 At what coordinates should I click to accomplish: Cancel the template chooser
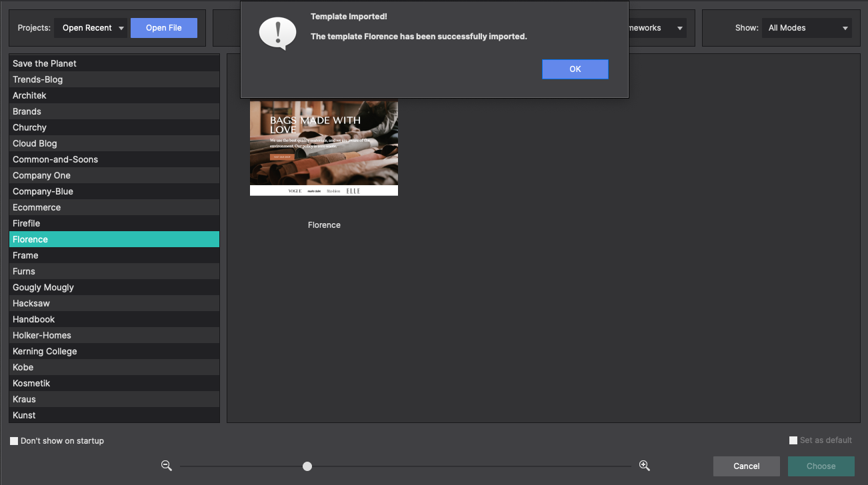[746, 466]
